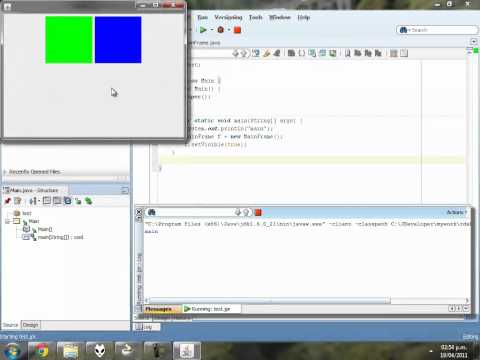This screenshot has width=480, height=360.
Task: Close the log panel with X icon
Action: 139,212
